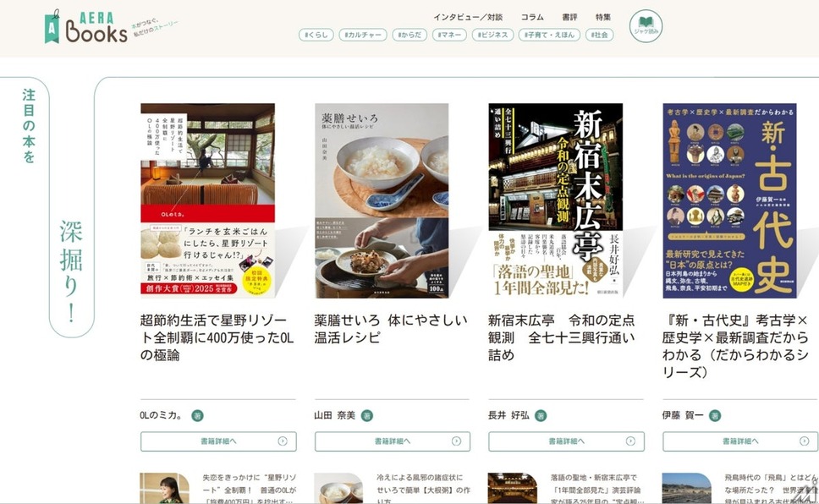Open article 落語の聖地・新宿末広亭で
The image size is (819, 504).
pos(597,489)
